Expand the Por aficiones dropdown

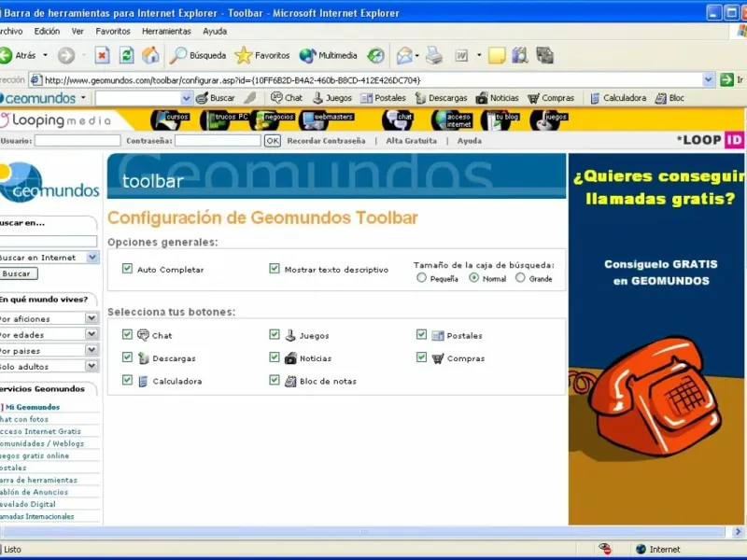coord(92,318)
